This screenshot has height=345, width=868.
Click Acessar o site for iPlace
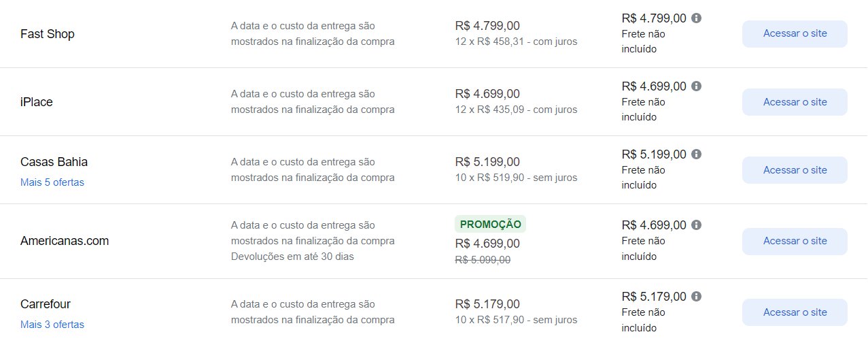coord(795,102)
